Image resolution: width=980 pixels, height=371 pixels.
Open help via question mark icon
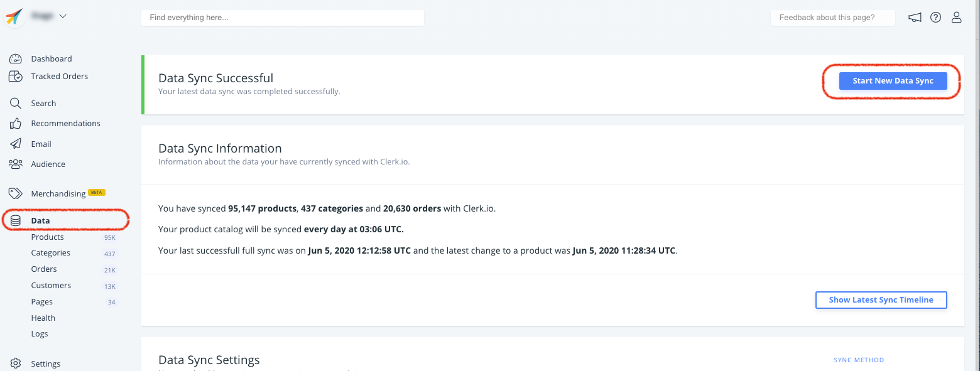936,18
